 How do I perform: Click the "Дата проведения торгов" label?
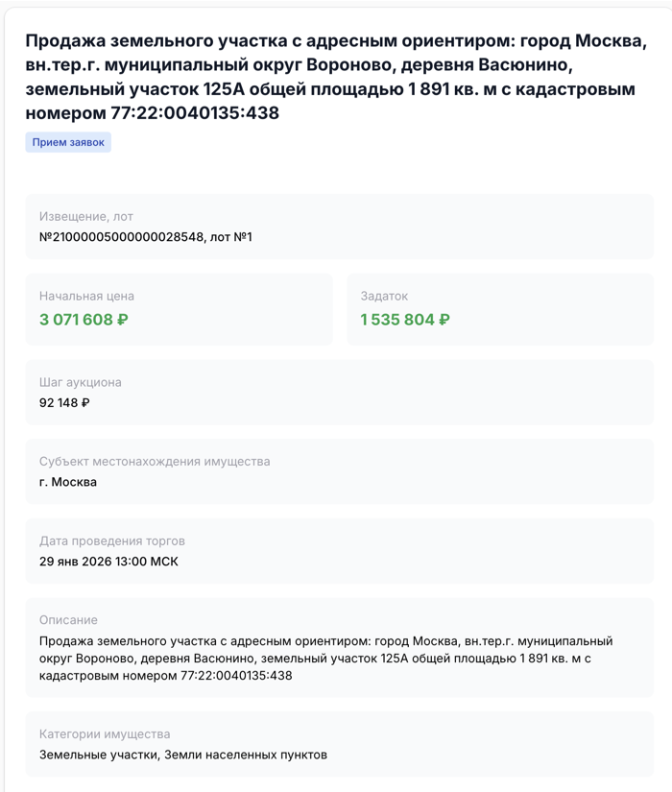tap(112, 541)
